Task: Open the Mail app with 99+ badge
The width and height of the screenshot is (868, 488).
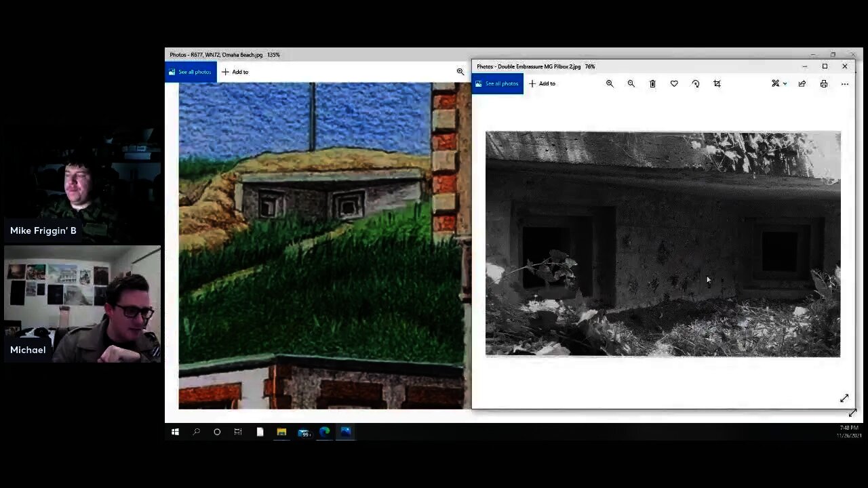Action: pyautogui.click(x=303, y=432)
